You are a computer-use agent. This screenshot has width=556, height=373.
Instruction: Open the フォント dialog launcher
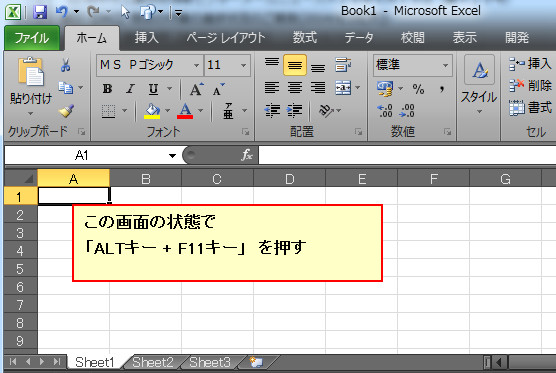pyautogui.click(x=245, y=132)
